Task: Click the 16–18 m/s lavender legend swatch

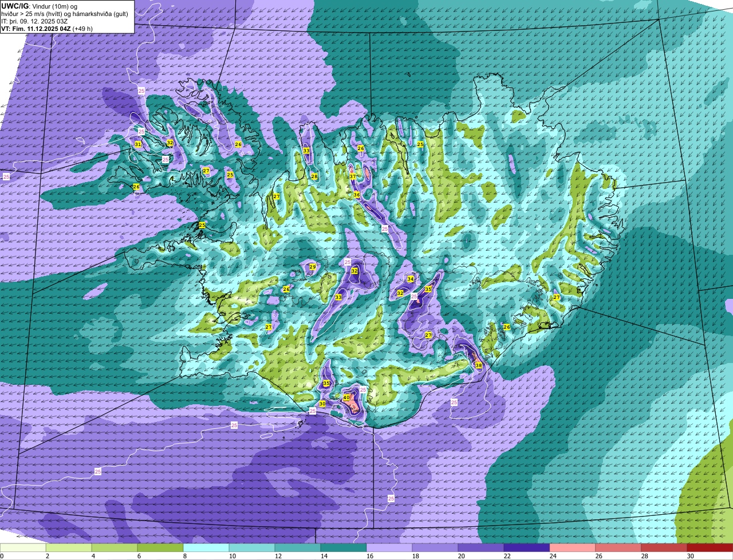Action: (389, 547)
